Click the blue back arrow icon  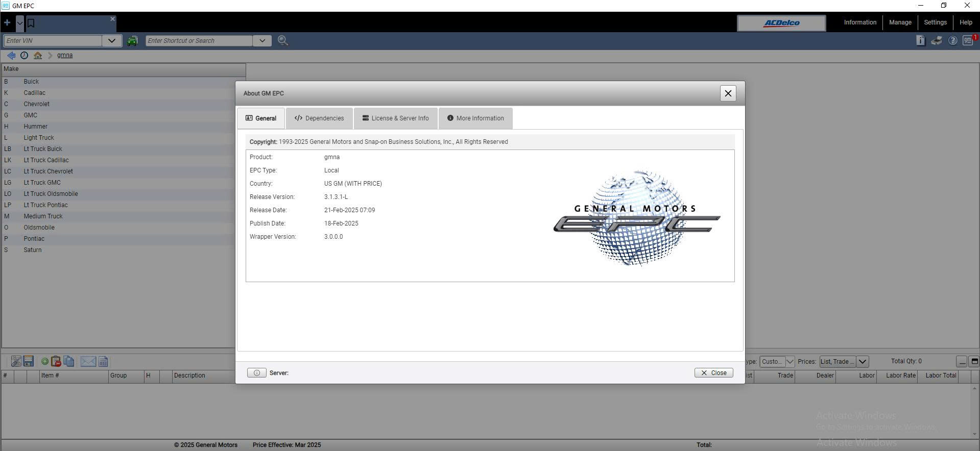pos(11,55)
